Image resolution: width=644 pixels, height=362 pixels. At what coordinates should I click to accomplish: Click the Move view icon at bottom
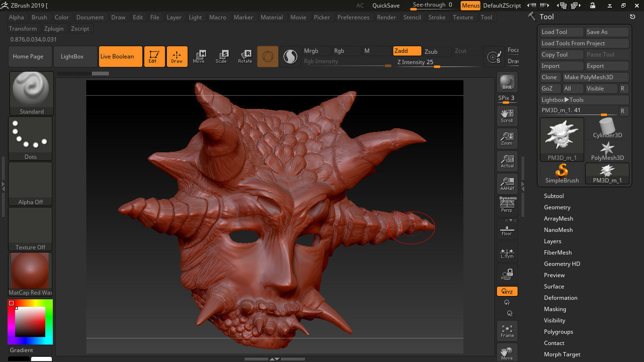pos(507,353)
